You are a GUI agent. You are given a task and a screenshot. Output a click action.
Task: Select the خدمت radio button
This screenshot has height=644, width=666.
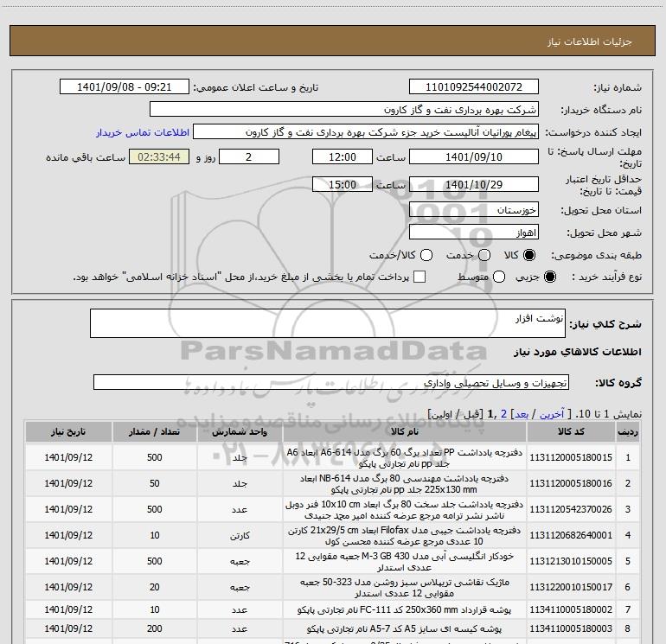point(484,255)
